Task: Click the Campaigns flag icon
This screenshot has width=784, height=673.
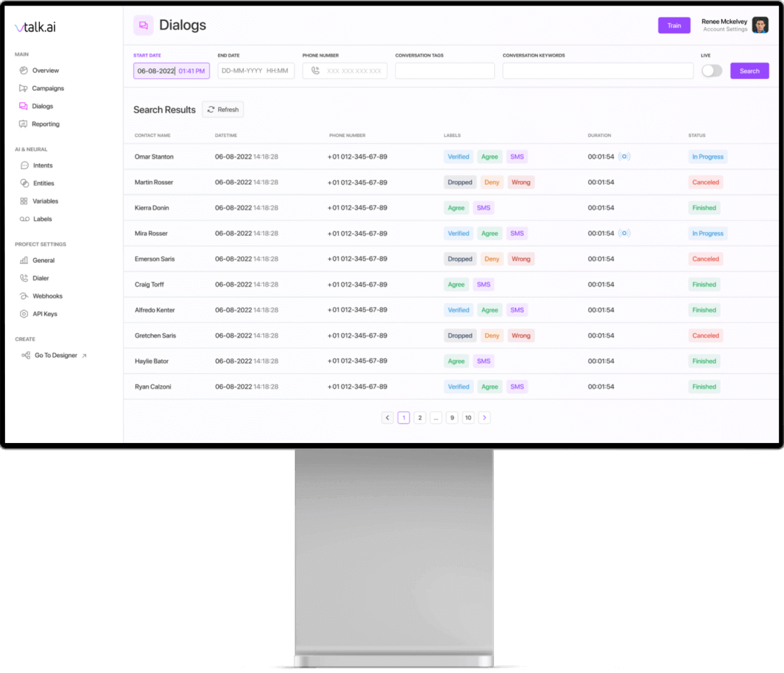Action: click(24, 89)
